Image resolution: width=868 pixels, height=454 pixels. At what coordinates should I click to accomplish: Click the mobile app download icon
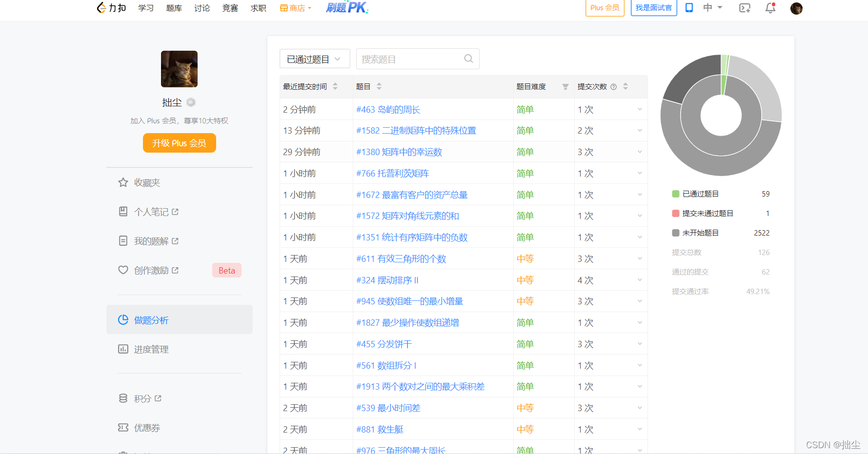click(x=689, y=8)
